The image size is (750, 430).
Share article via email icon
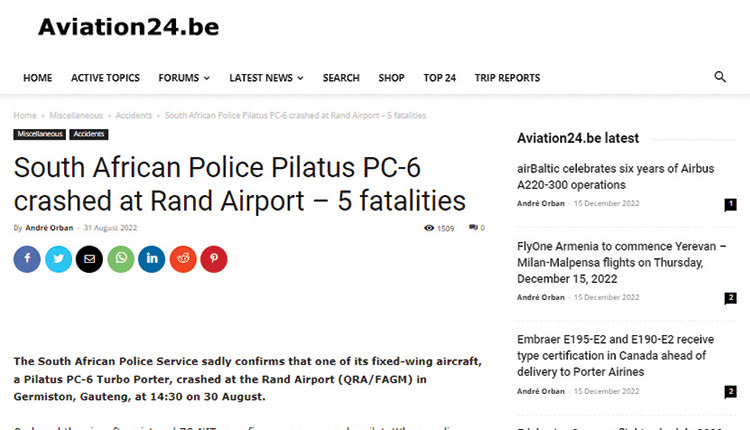[x=89, y=259]
